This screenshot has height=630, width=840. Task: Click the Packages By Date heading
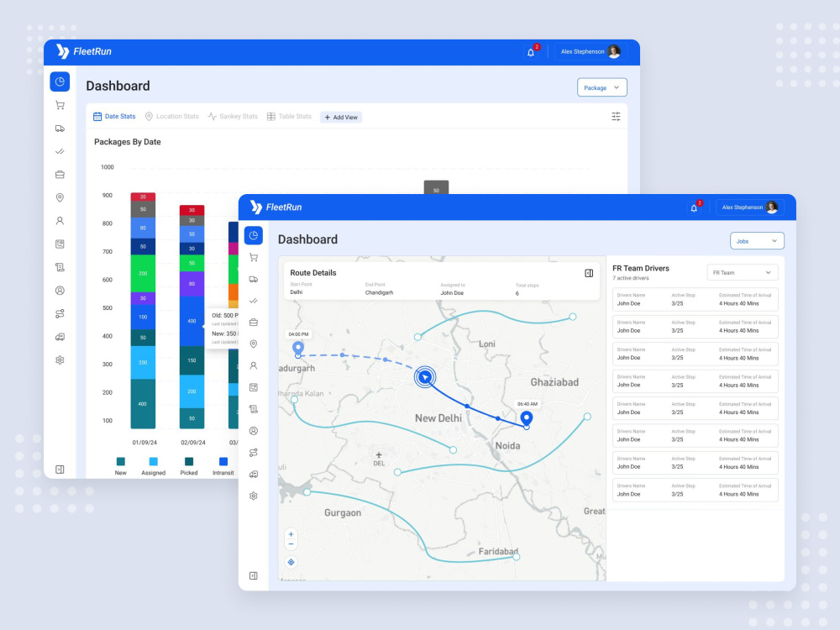tap(128, 142)
